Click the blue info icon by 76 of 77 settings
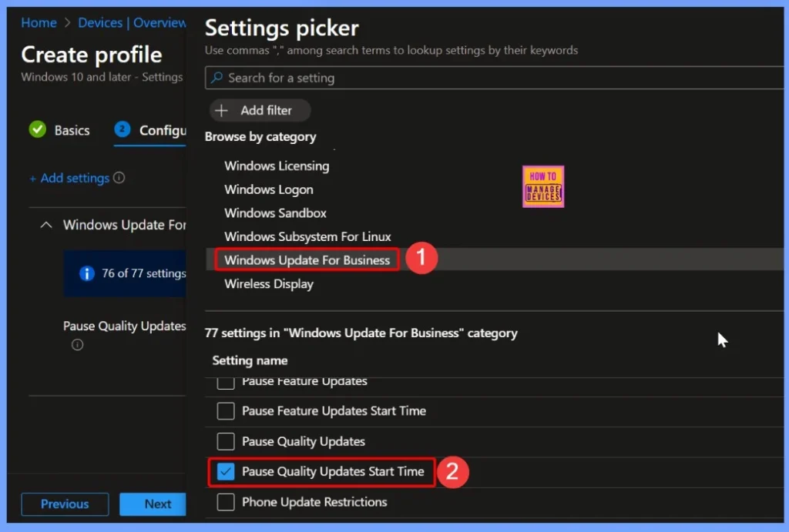The image size is (789, 532). pyautogui.click(x=86, y=273)
